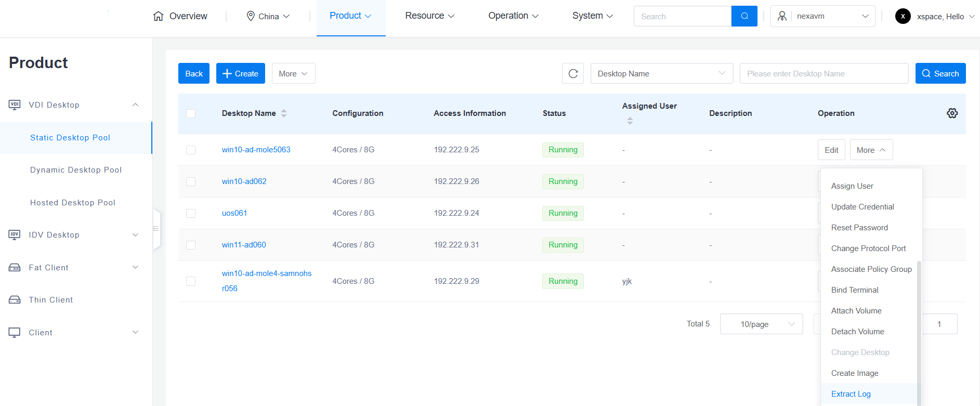Click the Create button
Viewport: 980px width, 406px height.
(240, 74)
